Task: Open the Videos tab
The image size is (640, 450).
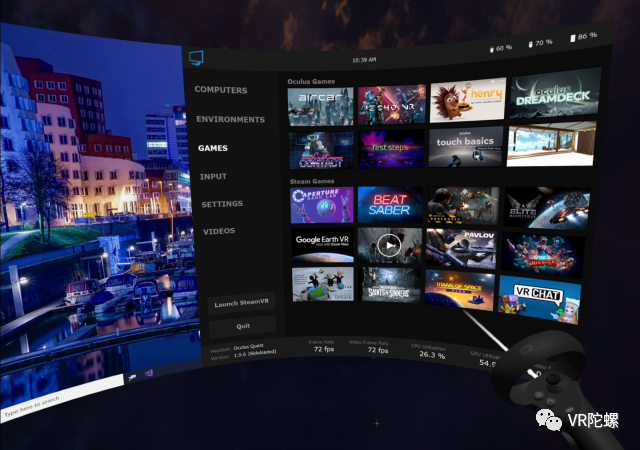Action: 219,231
